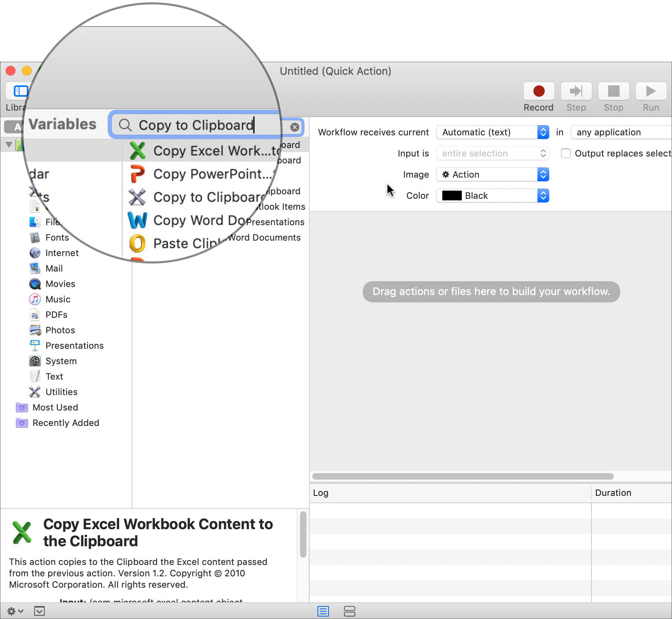Click the PowerPoint icon for Copy PowerPoint action
This screenshot has height=619, width=672.
coord(138,174)
